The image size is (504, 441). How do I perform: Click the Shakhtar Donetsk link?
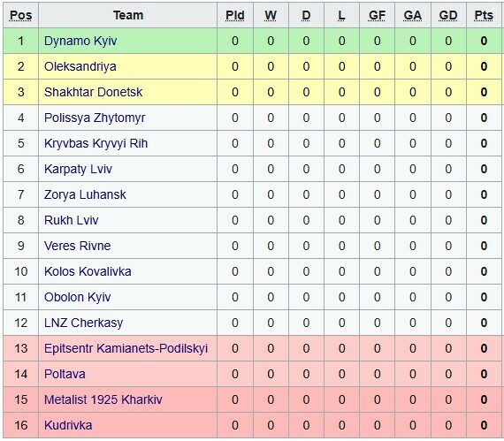point(93,92)
